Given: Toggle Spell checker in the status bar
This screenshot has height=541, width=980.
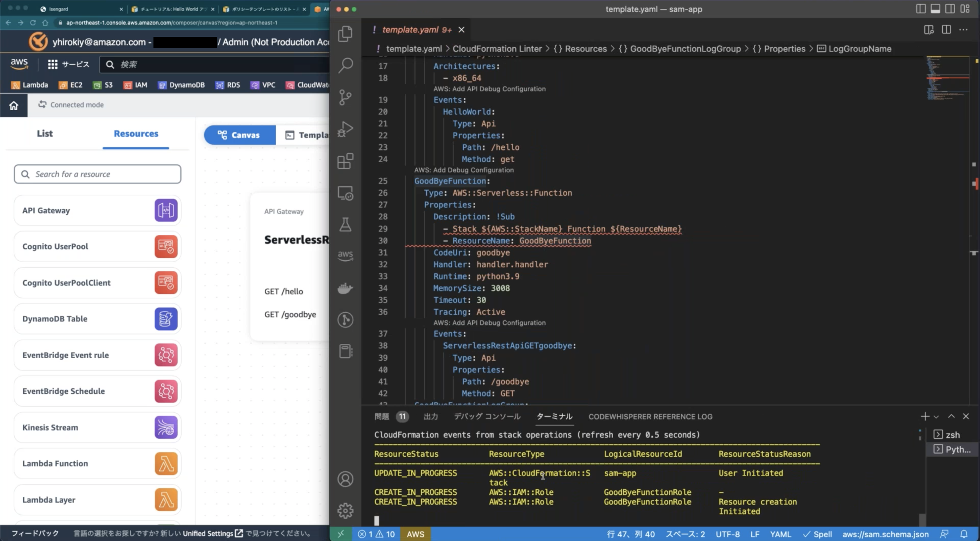Looking at the screenshot, I should [x=818, y=534].
